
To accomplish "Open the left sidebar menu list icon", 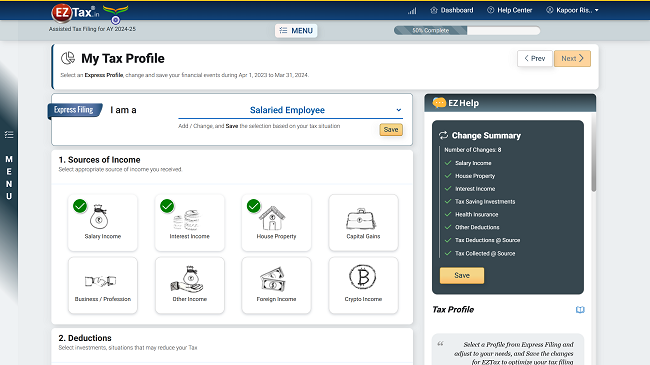I will (x=9, y=135).
